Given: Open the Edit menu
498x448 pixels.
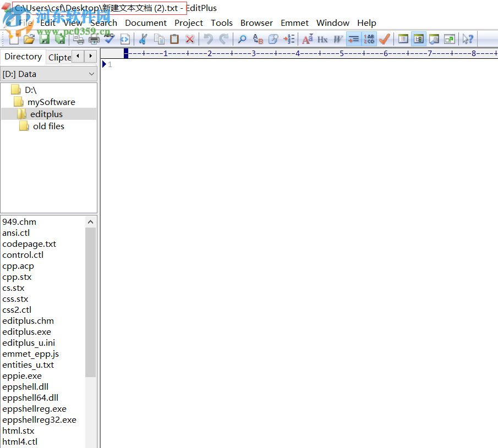Looking at the screenshot, I should click(x=48, y=23).
